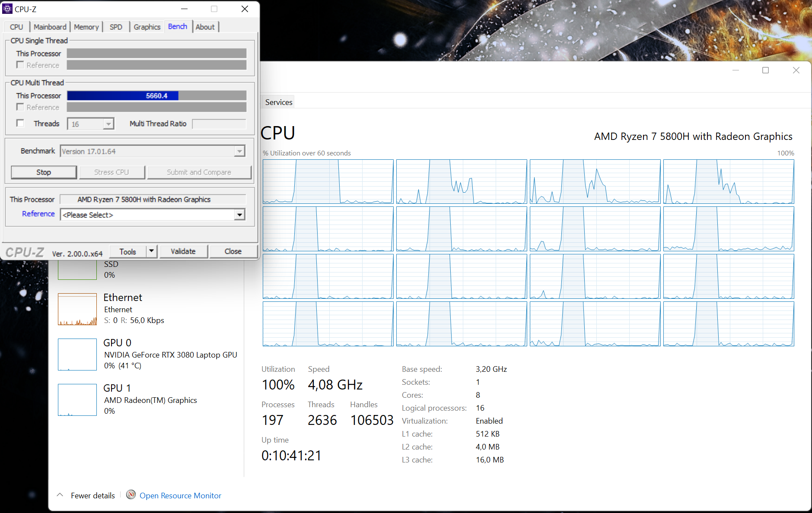Click the threads count 2636
The image size is (812, 513).
(322, 420)
